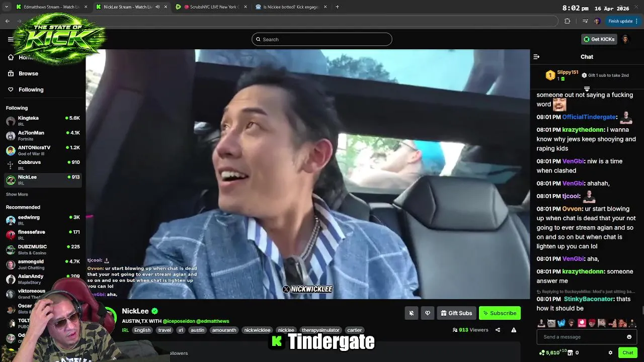644x362 pixels.
Task: Switch to the ScrubsNYC LIVE tab
Action: pyautogui.click(x=210, y=7)
